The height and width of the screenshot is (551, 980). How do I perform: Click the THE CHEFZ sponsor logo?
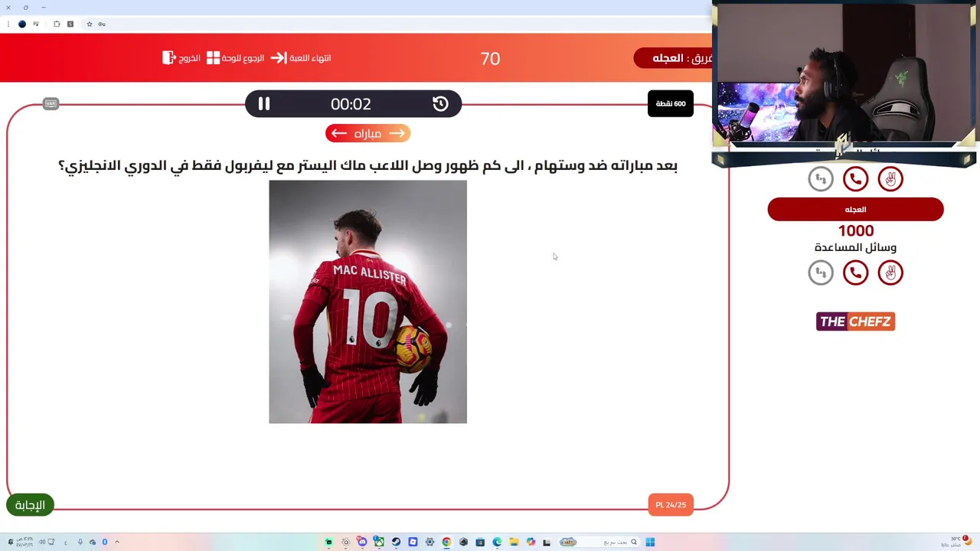855,321
